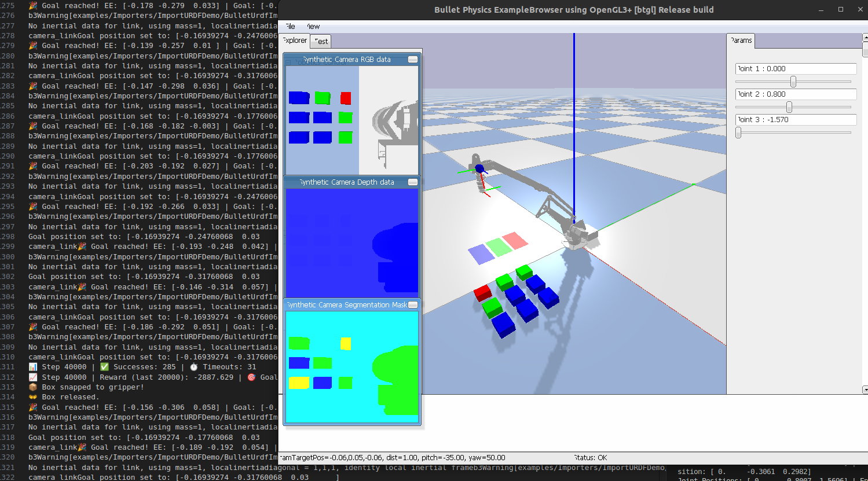This screenshot has width=868, height=481.
Task: Click the Joint 1 slider handle
Action: (793, 82)
